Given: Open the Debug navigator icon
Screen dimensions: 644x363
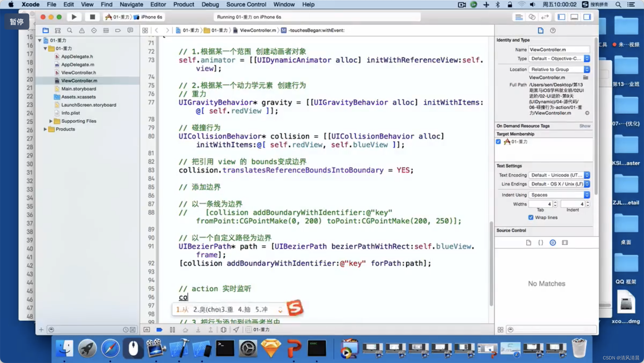Looking at the screenshot, I should [x=106, y=30].
